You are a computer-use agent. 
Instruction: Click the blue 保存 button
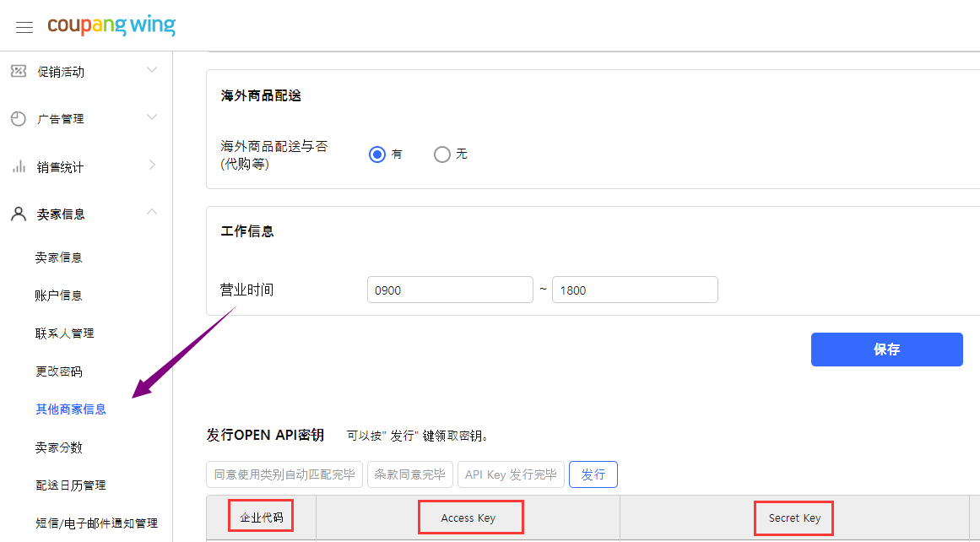(x=887, y=350)
